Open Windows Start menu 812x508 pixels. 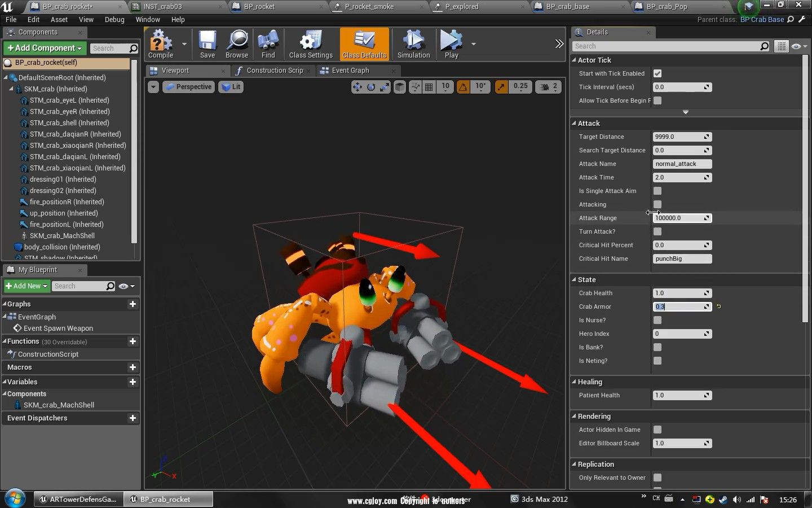pos(15,499)
